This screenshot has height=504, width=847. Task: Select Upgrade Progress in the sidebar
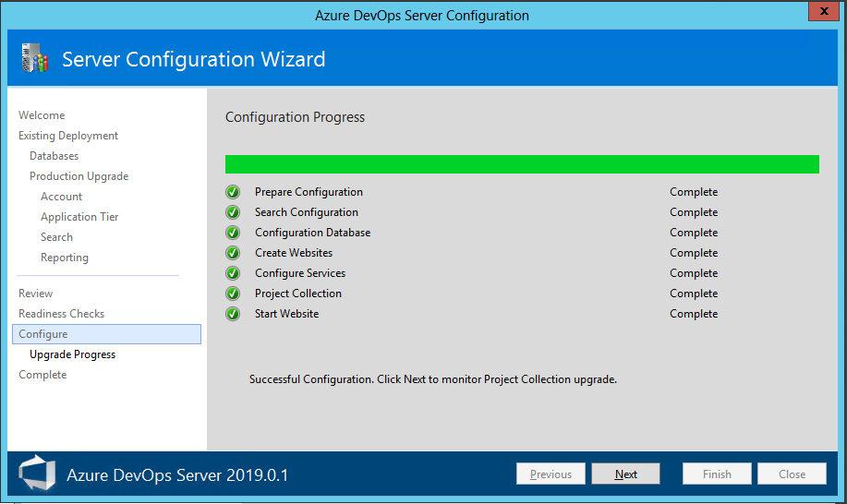coord(72,354)
